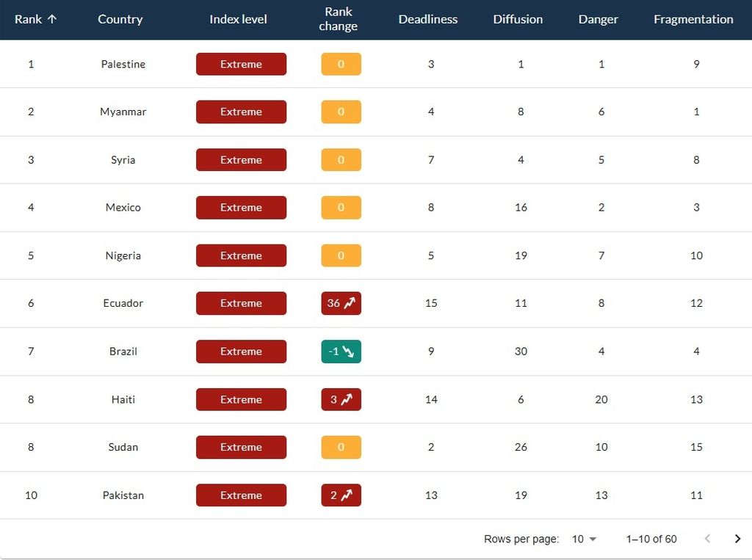Click the Danger column header
This screenshot has height=560, width=752.
click(x=598, y=19)
